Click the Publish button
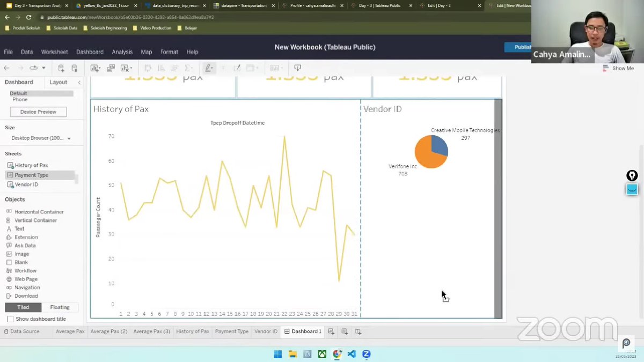 pos(518,47)
